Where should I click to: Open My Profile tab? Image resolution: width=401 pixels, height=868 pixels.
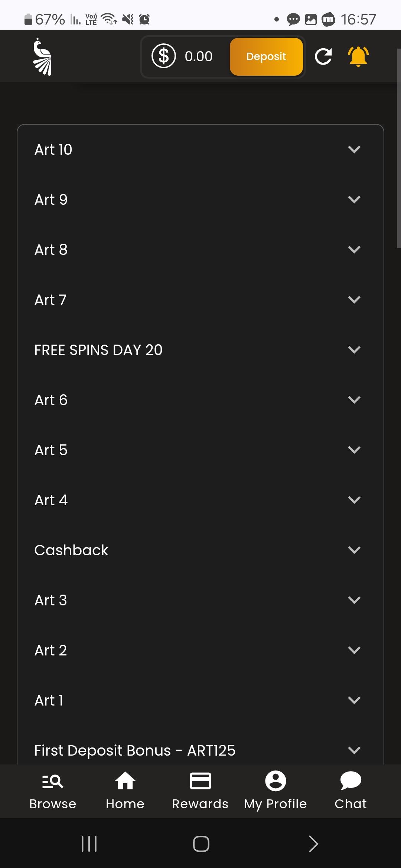[276, 781]
